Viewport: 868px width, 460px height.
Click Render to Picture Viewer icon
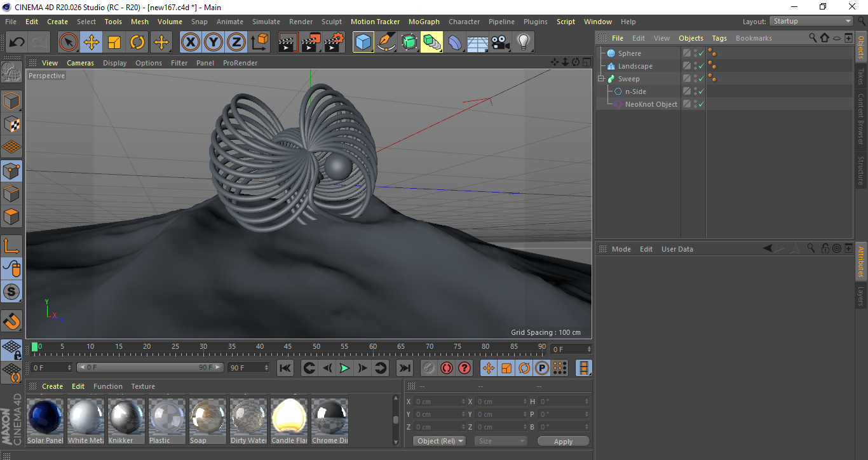311,43
